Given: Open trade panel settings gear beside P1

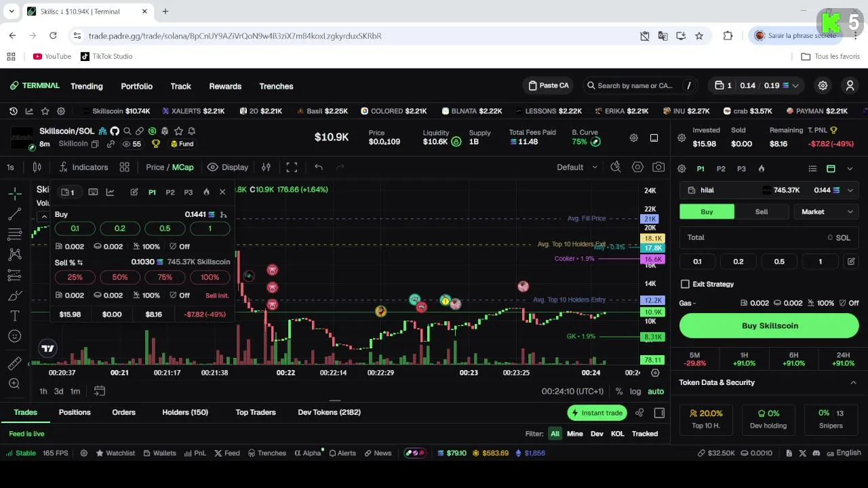Looking at the screenshot, I should 682,169.
